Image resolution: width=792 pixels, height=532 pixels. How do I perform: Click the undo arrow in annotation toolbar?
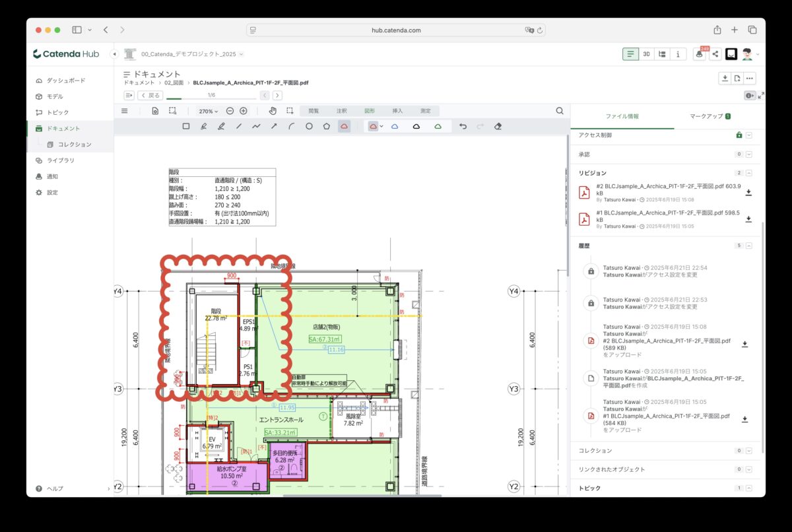[x=463, y=126]
